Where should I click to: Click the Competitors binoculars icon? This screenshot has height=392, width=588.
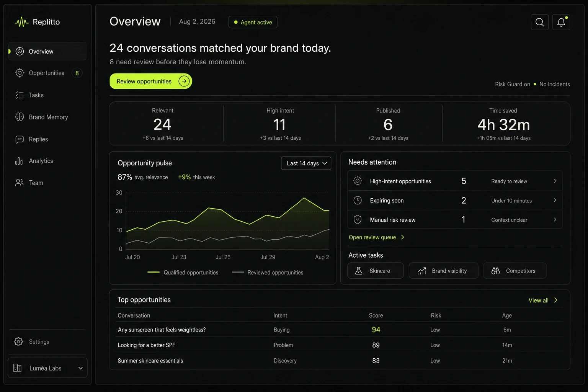tap(495, 271)
